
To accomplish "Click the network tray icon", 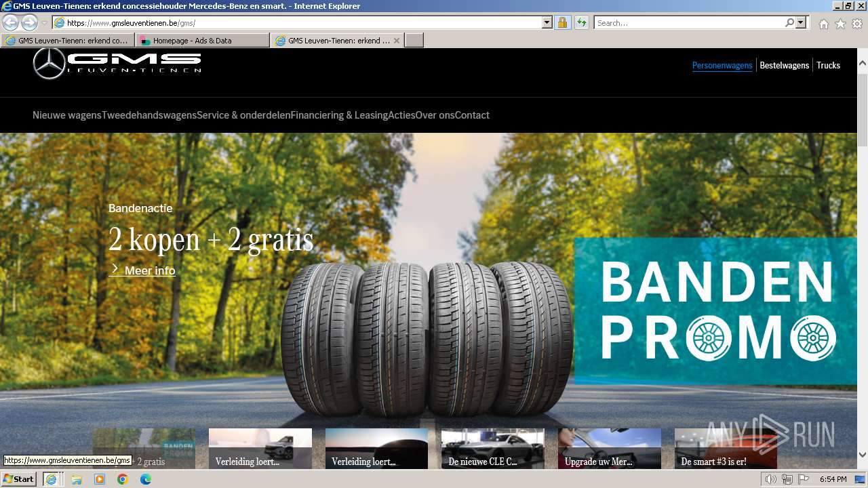I will coord(787,479).
